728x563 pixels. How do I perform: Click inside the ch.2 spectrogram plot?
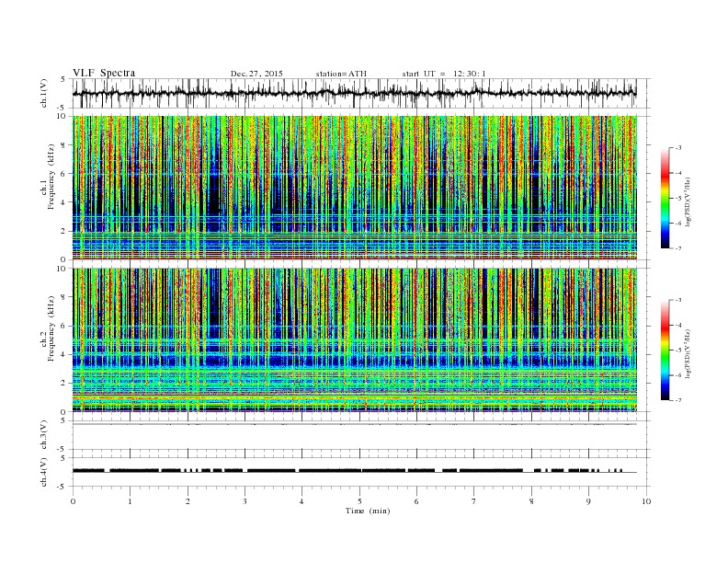tap(354, 339)
